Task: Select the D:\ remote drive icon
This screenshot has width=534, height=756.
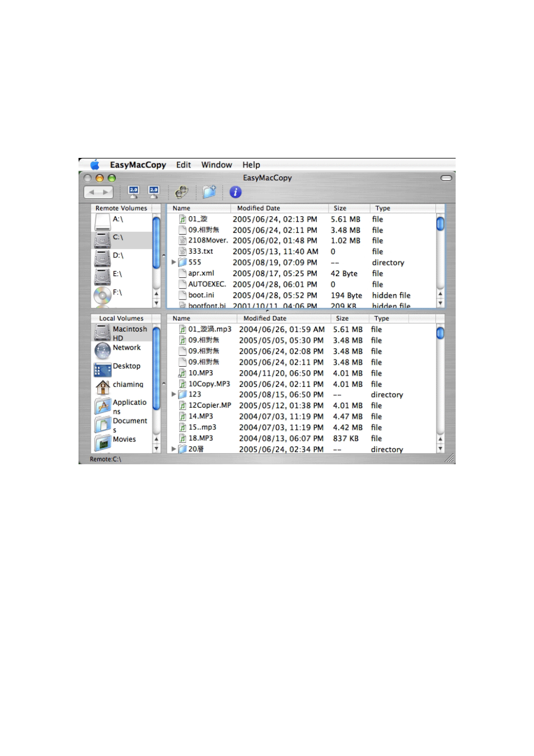Action: [x=102, y=258]
